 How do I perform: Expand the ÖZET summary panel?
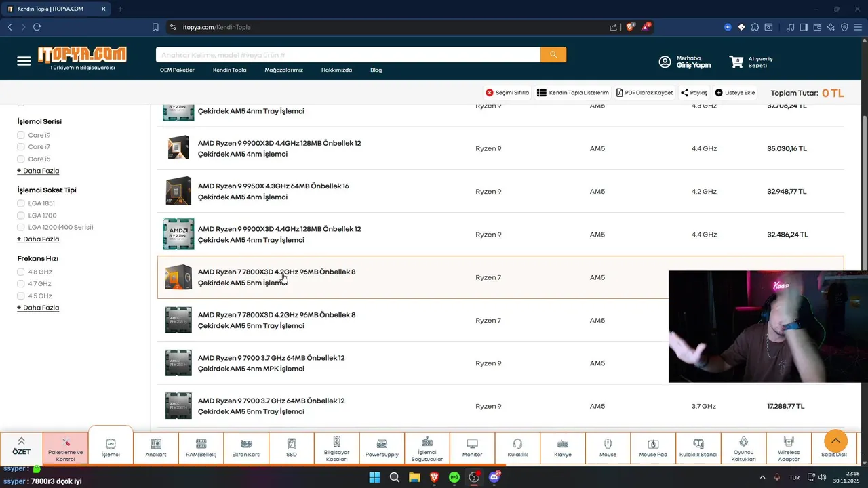pyautogui.click(x=21, y=447)
